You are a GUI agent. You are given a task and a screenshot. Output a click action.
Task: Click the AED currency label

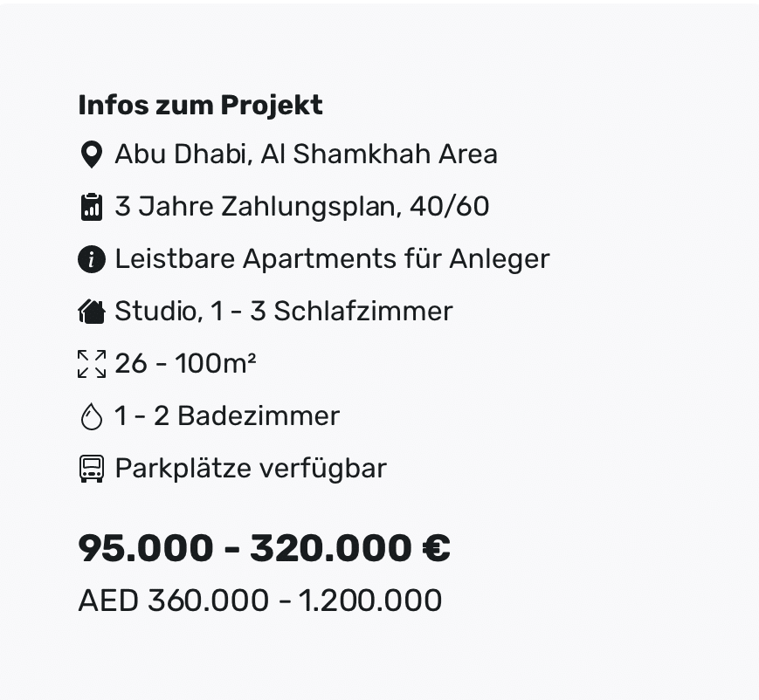tap(108, 600)
